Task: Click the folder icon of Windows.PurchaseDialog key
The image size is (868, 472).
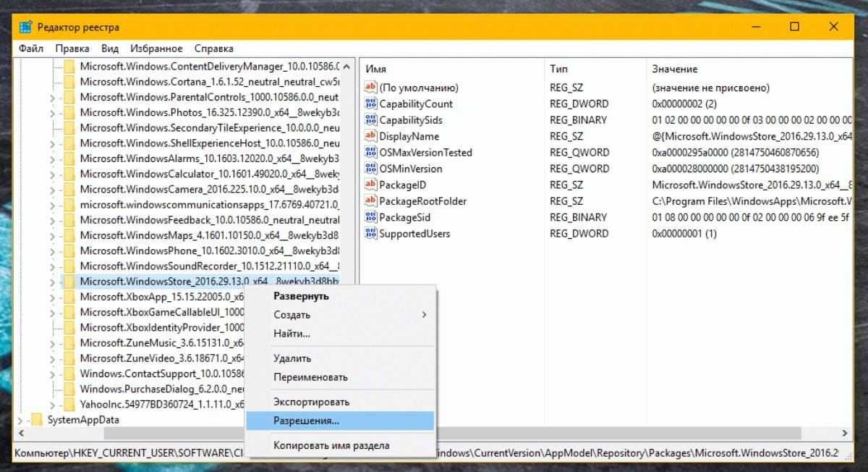Action: pos(69,389)
